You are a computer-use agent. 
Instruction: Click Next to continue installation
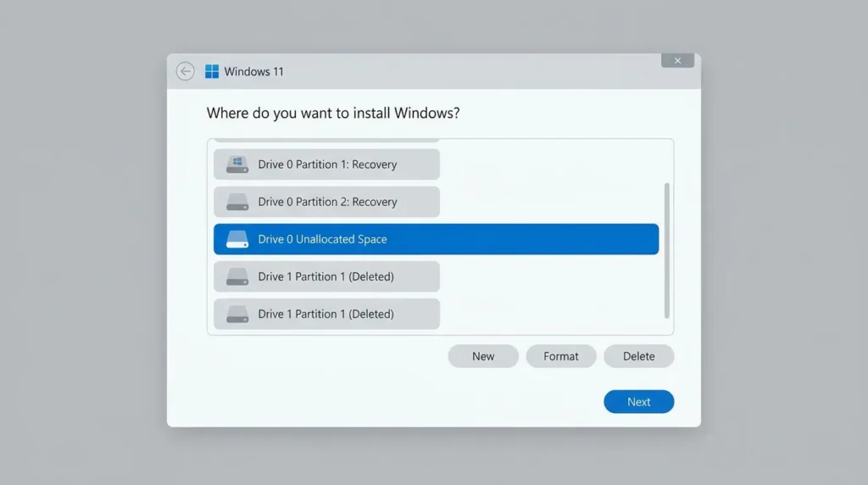639,402
